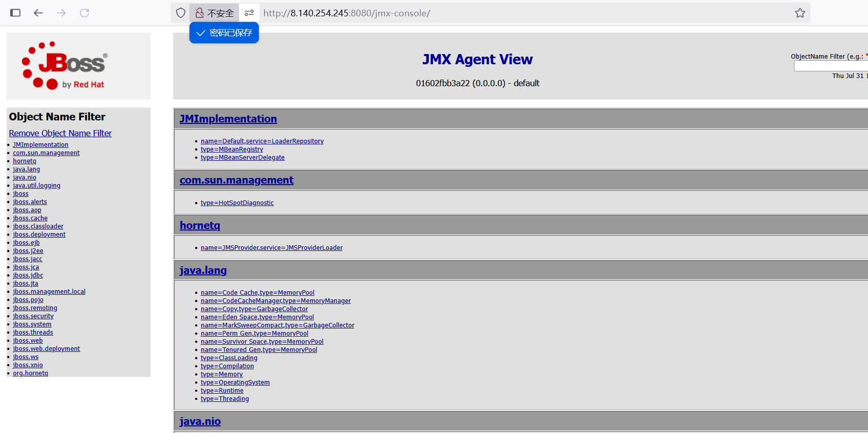Open jboss.web.deployment in the sidebar
This screenshot has height=433, width=868.
(x=46, y=349)
